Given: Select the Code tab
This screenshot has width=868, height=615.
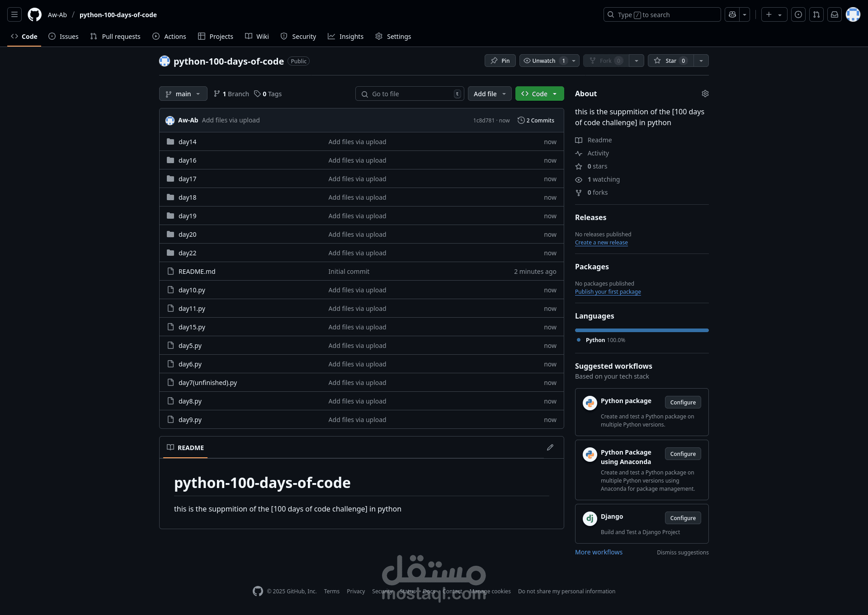Looking at the screenshot, I should coord(24,36).
